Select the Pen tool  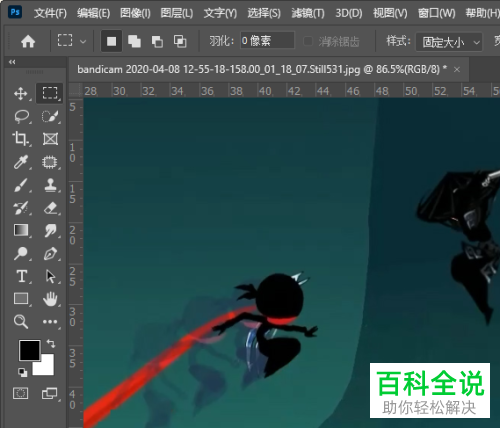(50, 254)
